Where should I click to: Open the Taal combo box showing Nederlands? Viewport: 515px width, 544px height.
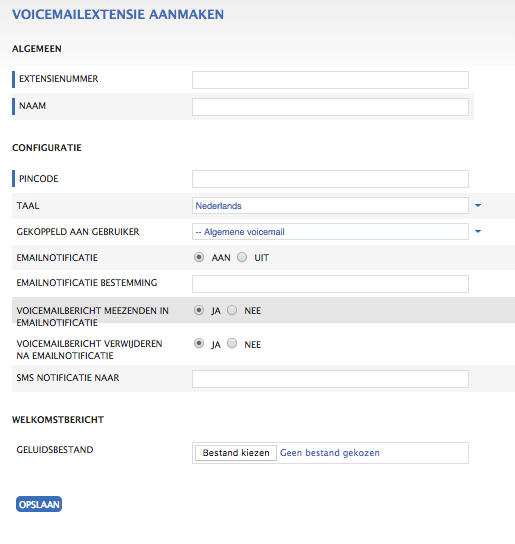330,206
